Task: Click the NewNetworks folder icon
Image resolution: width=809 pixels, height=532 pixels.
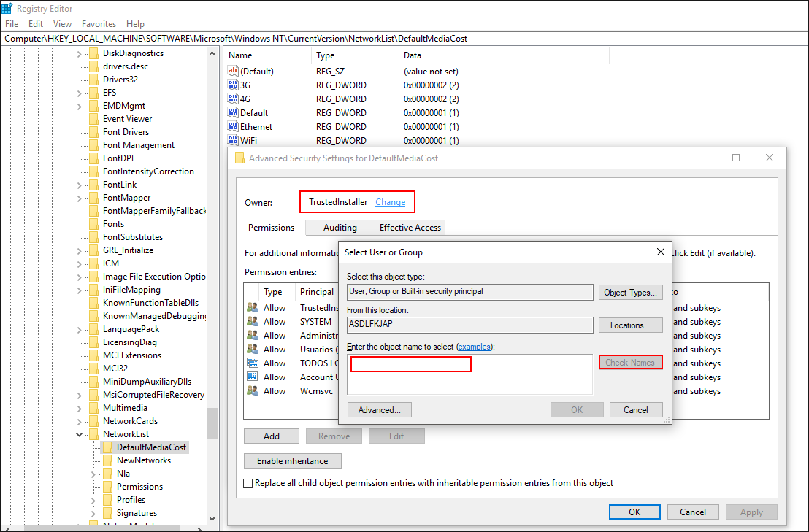Action: click(107, 460)
